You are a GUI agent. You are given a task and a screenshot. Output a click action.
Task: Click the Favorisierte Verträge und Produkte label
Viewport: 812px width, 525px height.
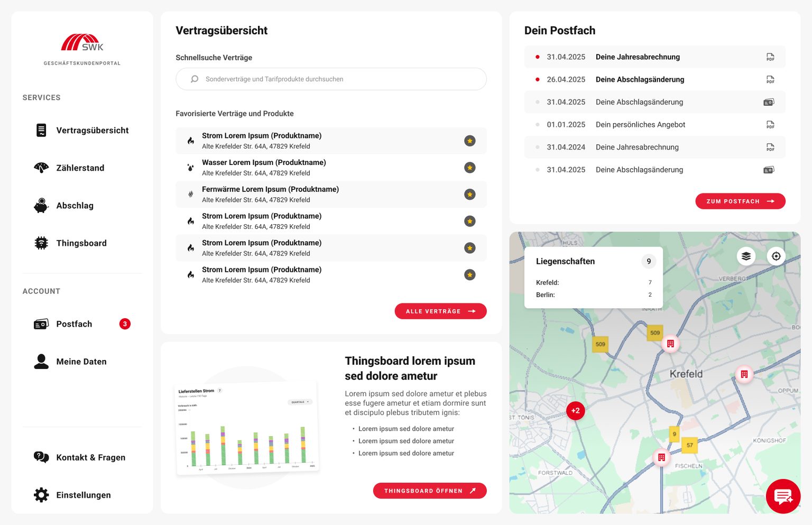235,114
